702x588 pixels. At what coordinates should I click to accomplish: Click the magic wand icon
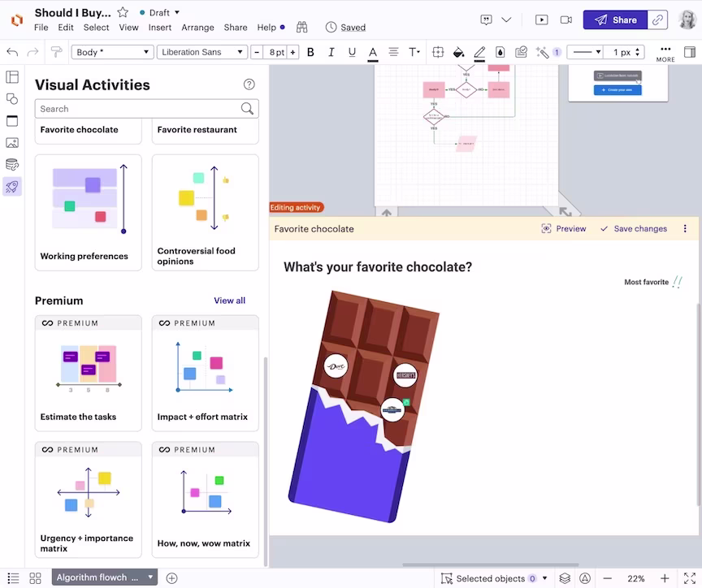click(542, 52)
